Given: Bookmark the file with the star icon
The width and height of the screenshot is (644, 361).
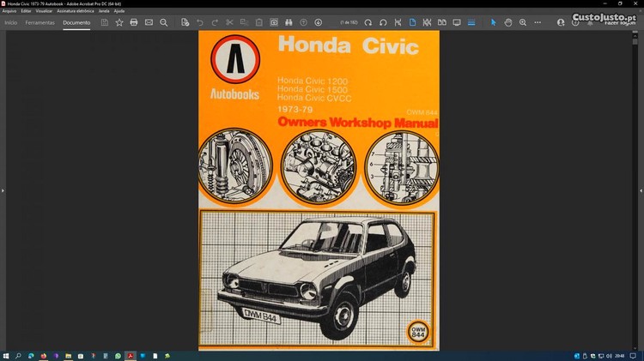Looking at the screenshot, I should [119, 22].
